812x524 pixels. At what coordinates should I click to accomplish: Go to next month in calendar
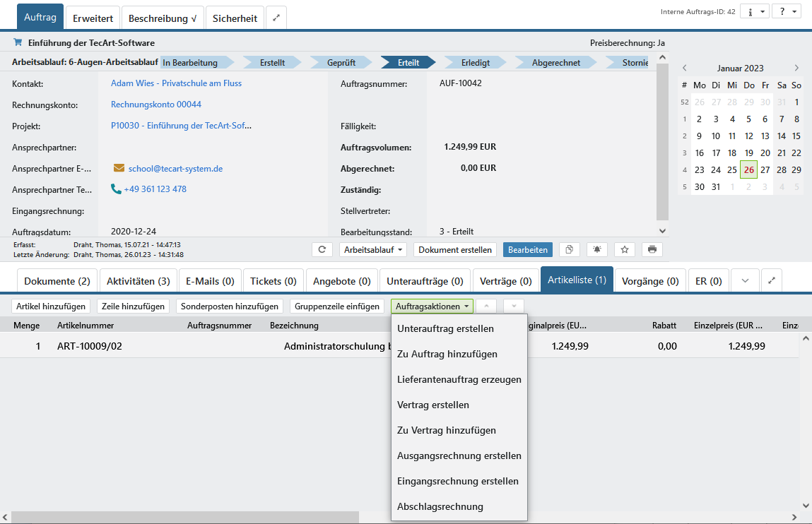point(796,69)
